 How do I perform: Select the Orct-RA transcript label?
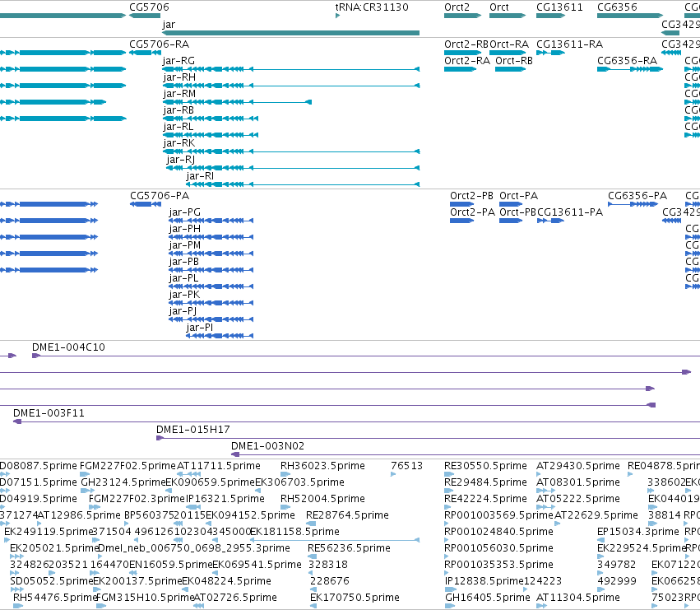pyautogui.click(x=509, y=44)
